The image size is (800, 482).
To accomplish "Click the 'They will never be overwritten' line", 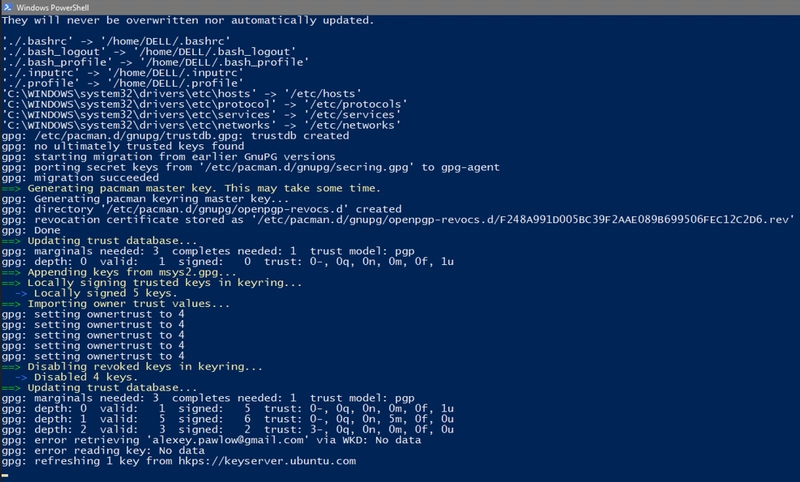I will coord(188,20).
